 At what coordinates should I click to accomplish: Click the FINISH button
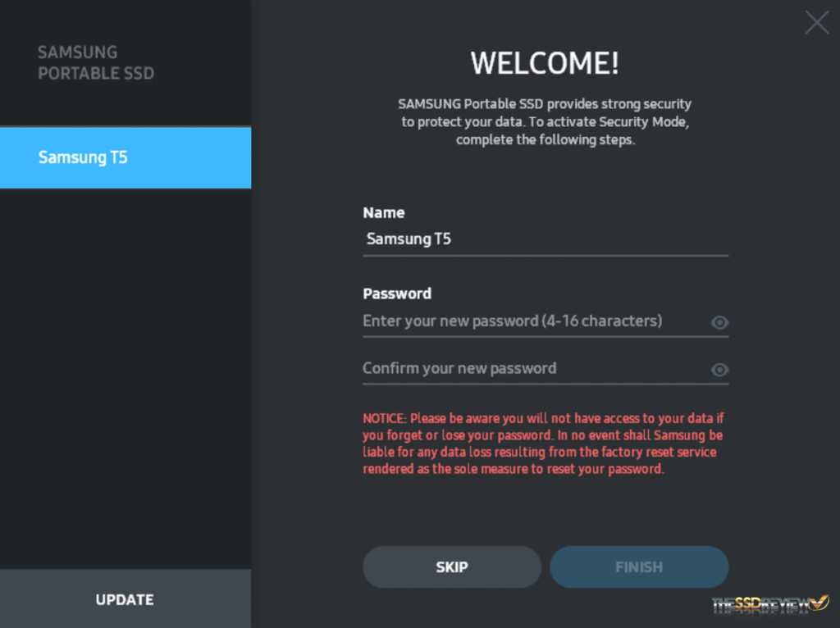(x=639, y=567)
